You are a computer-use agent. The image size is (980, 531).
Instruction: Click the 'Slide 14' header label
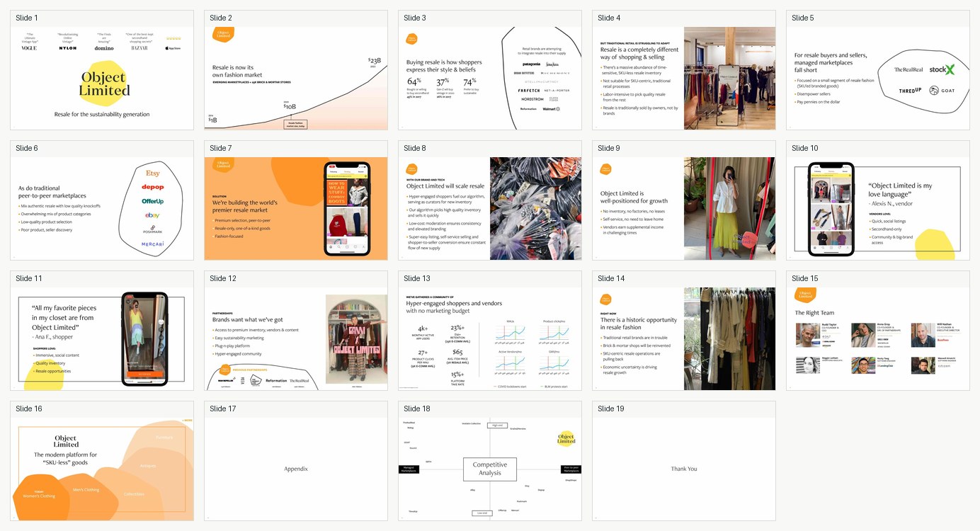611,278
